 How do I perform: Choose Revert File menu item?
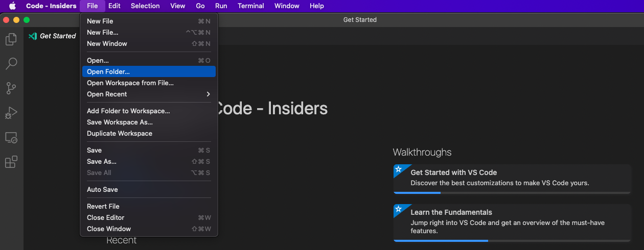(149, 206)
